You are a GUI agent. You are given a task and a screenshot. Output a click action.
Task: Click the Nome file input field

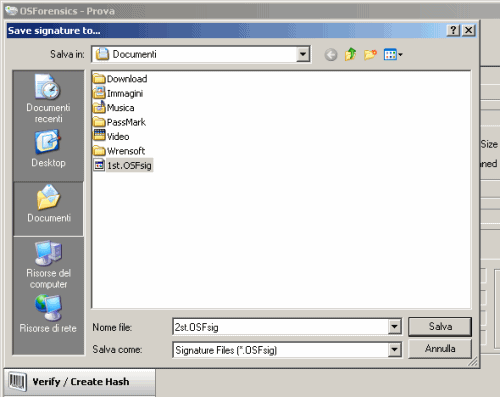(281, 327)
